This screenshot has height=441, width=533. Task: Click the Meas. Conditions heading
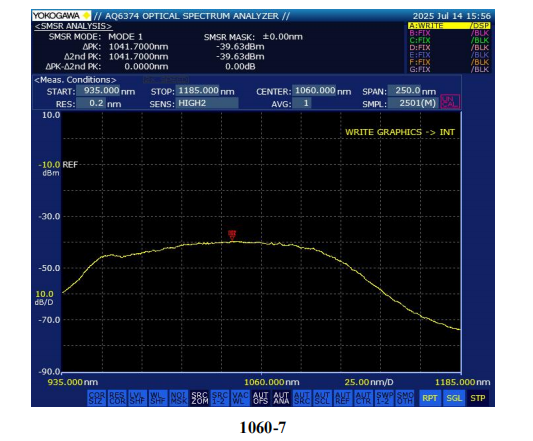tap(75, 80)
